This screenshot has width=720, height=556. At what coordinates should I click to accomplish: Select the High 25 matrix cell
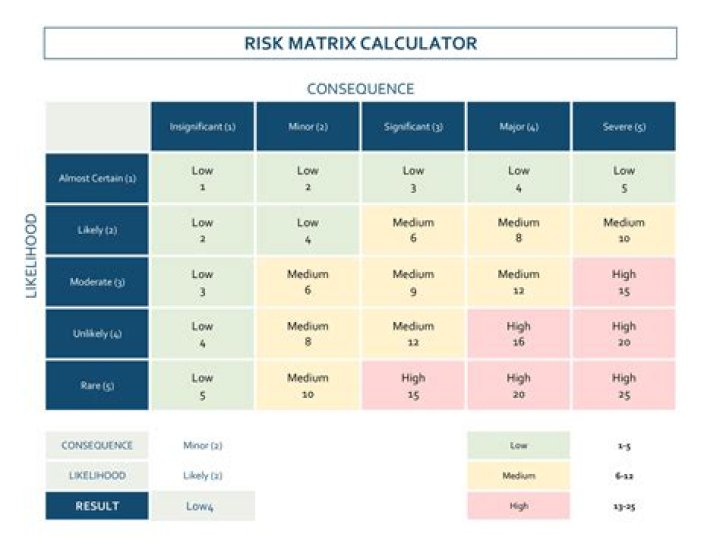tap(623, 385)
